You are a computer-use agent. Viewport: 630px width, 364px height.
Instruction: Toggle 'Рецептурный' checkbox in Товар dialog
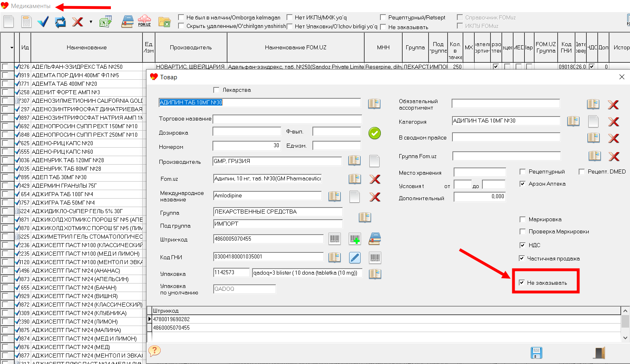click(522, 171)
